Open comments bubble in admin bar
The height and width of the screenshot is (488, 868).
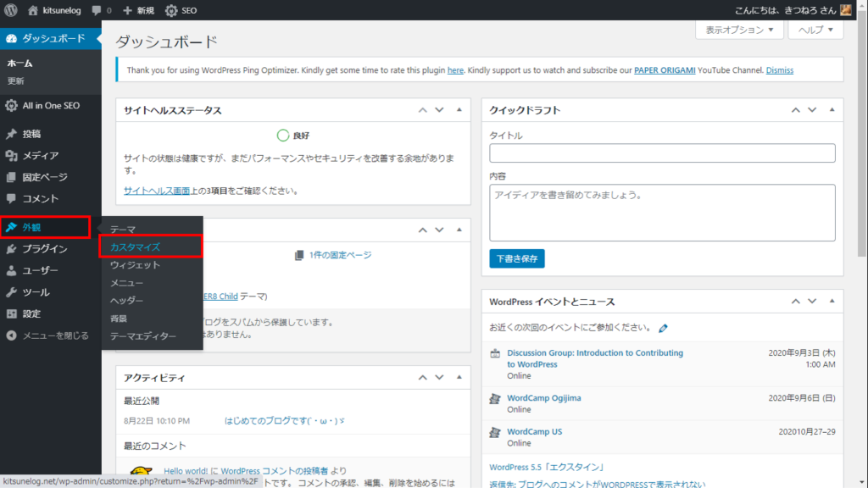[97, 10]
